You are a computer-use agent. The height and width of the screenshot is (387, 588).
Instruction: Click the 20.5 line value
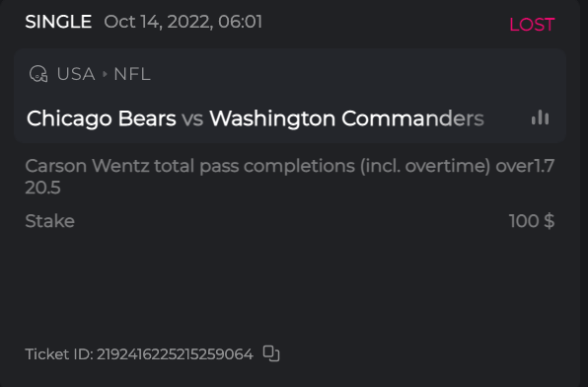tap(42, 188)
